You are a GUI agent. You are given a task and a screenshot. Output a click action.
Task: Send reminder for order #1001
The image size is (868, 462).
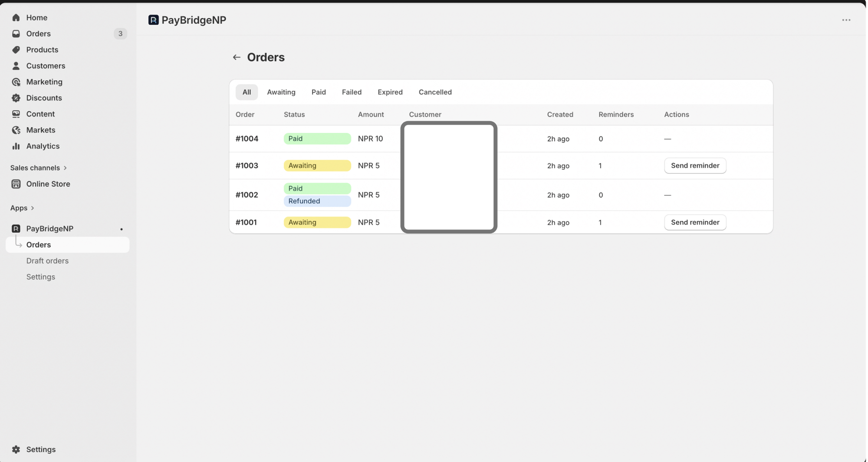tap(694, 222)
